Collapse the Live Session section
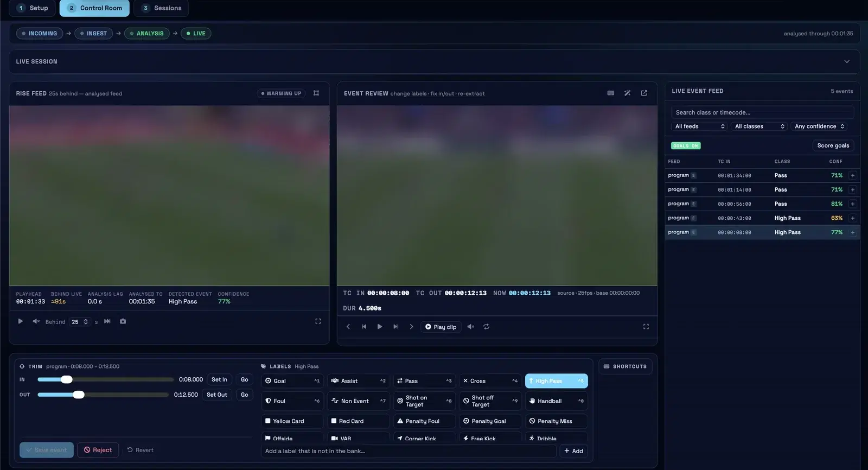868x470 pixels. click(847, 62)
